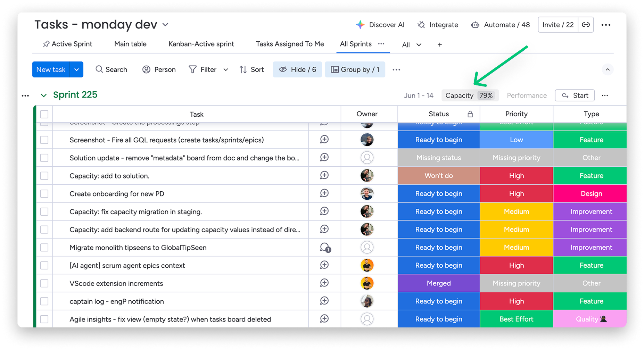Image resolution: width=644 pixels, height=350 pixels.
Task: Change Low priority cell
Action: tap(517, 140)
